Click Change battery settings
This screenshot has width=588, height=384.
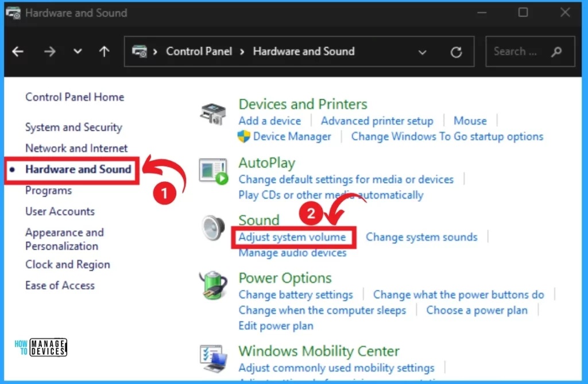(296, 295)
